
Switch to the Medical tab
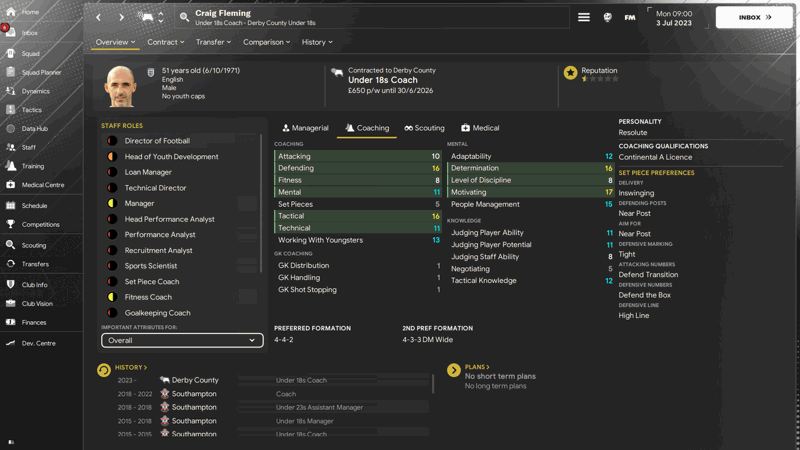tap(480, 128)
